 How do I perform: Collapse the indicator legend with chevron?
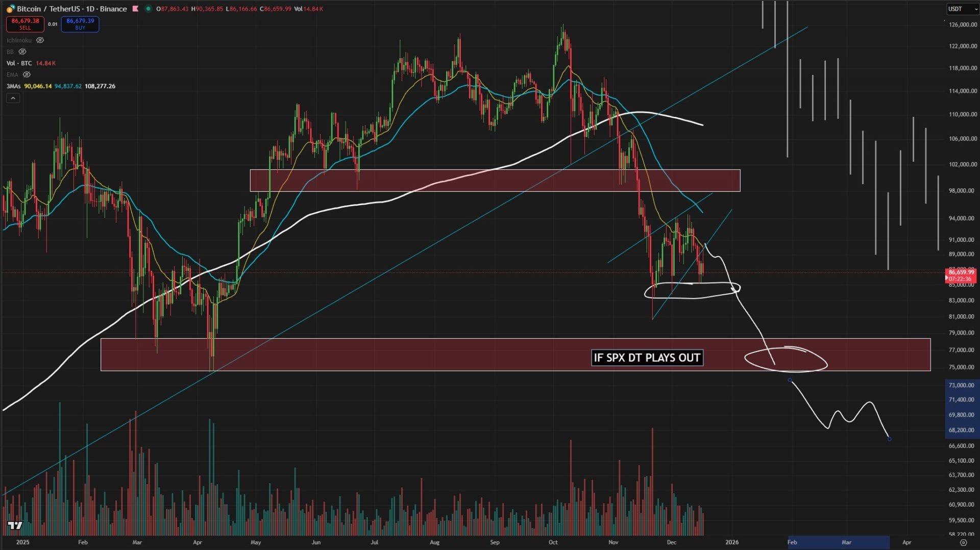pos(13,98)
